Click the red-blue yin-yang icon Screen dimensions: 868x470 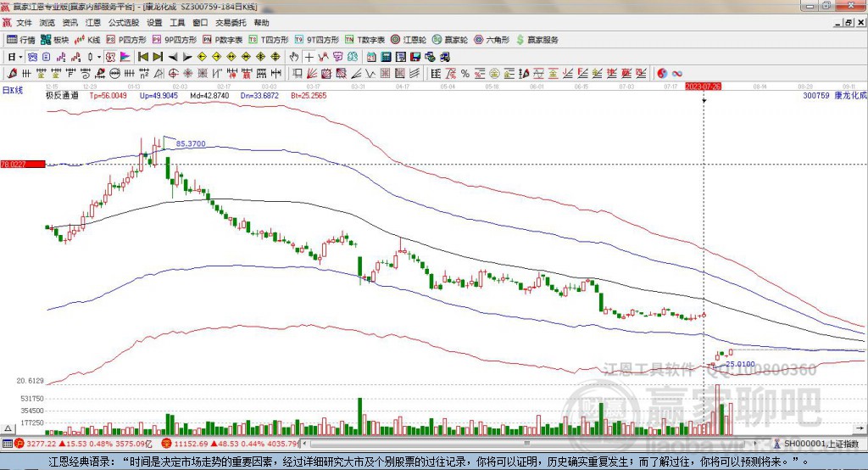662,73
